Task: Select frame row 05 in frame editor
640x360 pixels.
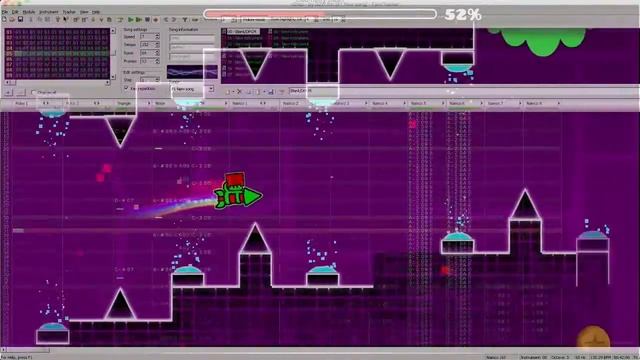Action: click(x=57, y=54)
